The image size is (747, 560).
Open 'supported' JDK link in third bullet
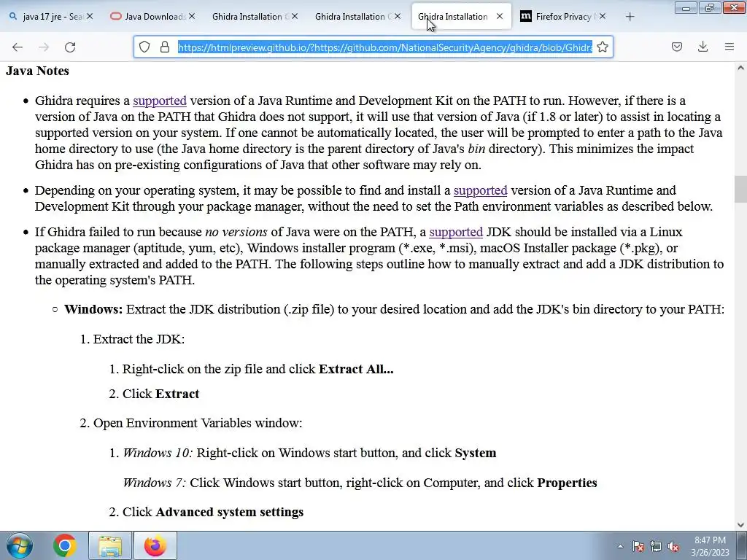456,232
